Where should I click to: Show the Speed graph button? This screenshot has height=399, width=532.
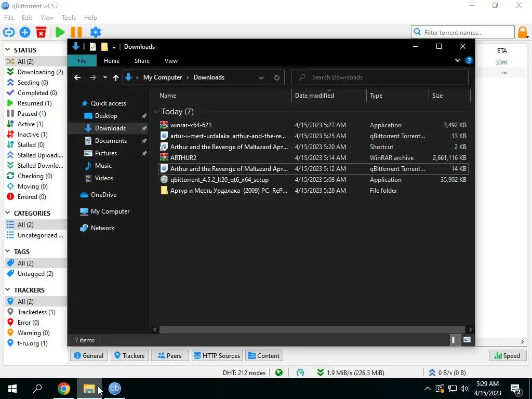(x=507, y=355)
